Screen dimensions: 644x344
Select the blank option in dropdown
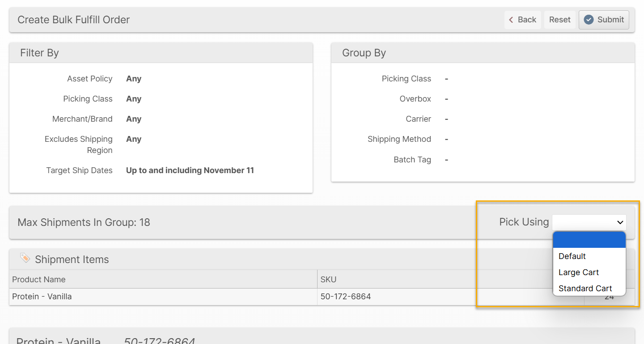(x=589, y=240)
